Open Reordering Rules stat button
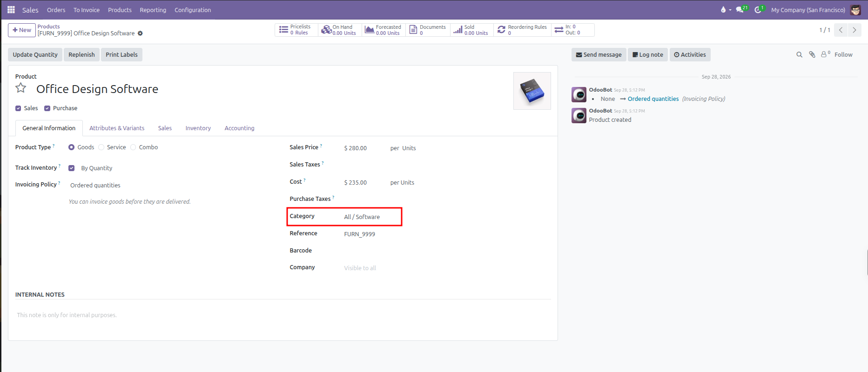This screenshot has height=372, width=868. click(522, 30)
